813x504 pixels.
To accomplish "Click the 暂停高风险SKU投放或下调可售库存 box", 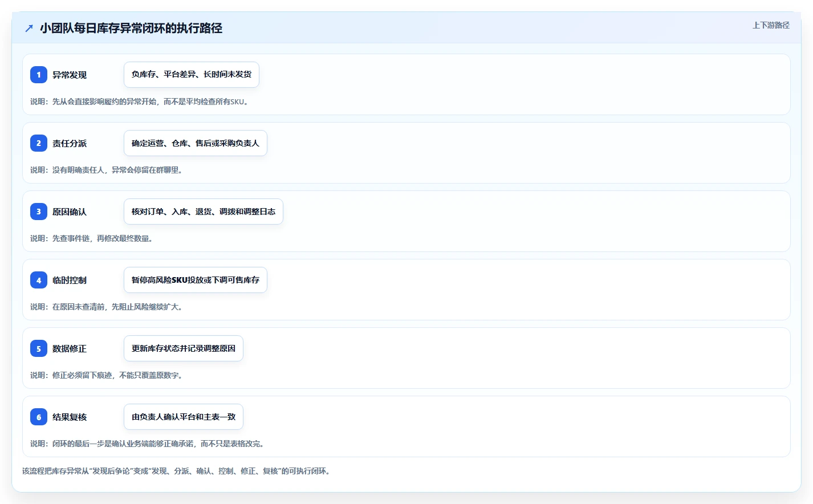I will point(196,280).
